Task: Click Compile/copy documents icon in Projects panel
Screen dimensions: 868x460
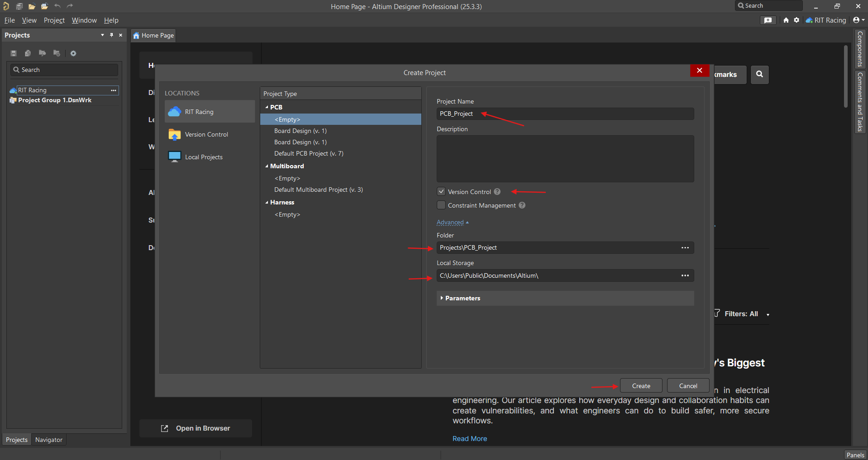Action: [28, 53]
